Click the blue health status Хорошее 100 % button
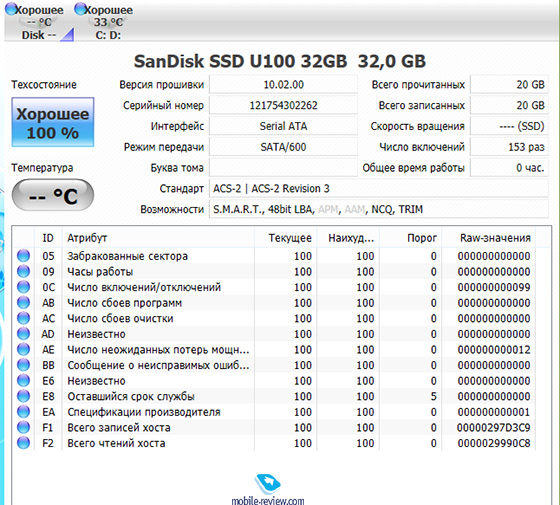 (x=53, y=122)
